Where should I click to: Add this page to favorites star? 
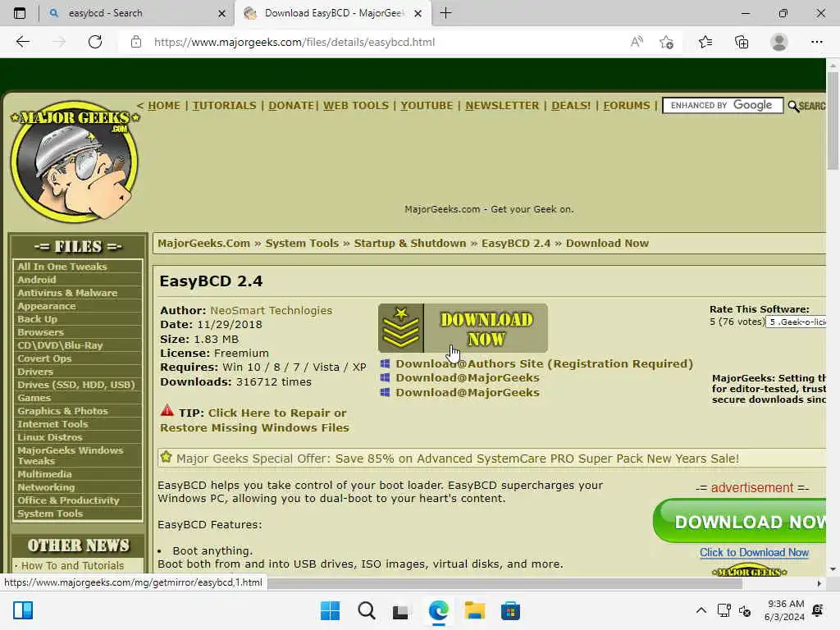666,42
